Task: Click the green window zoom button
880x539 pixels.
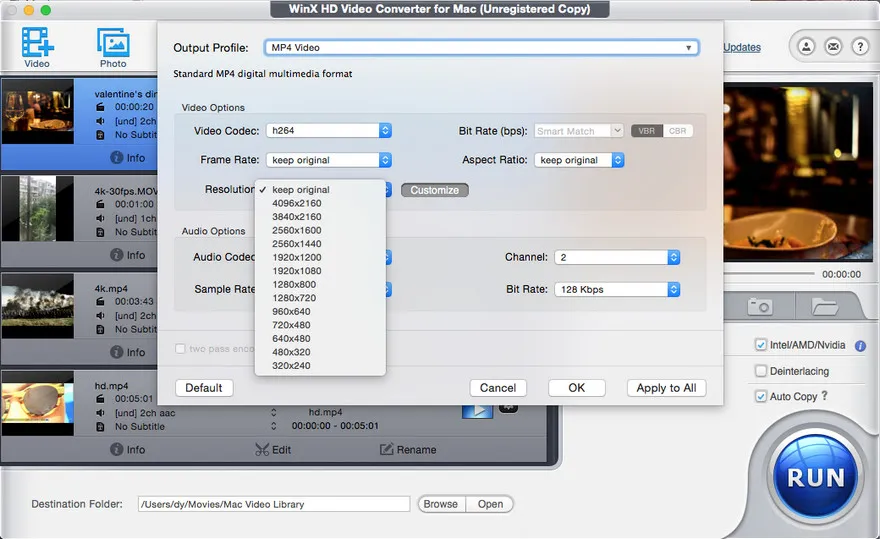Action: [46, 10]
